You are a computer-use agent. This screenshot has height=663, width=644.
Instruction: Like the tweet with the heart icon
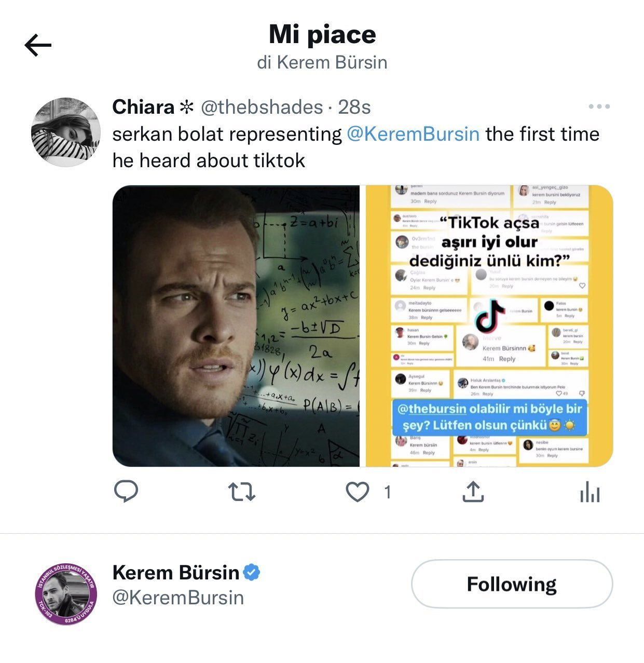coord(358,491)
